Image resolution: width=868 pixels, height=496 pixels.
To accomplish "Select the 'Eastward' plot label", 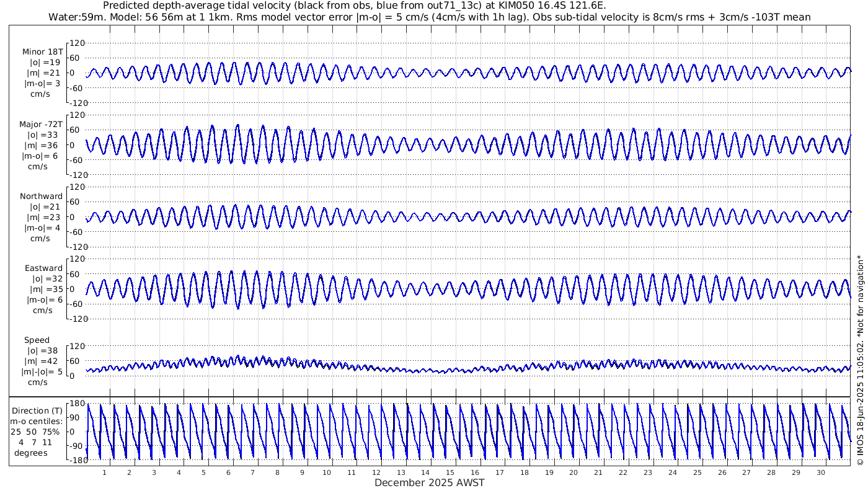I will tap(43, 268).
